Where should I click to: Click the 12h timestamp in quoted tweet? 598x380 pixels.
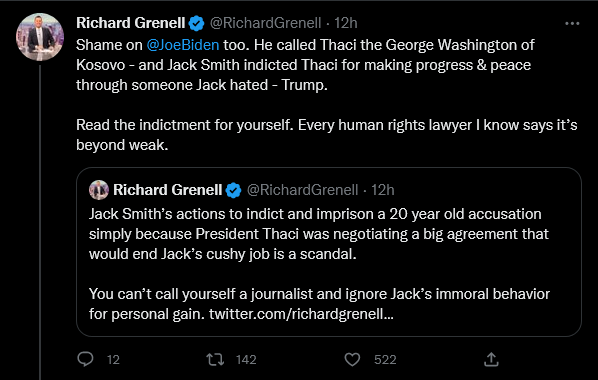383,190
